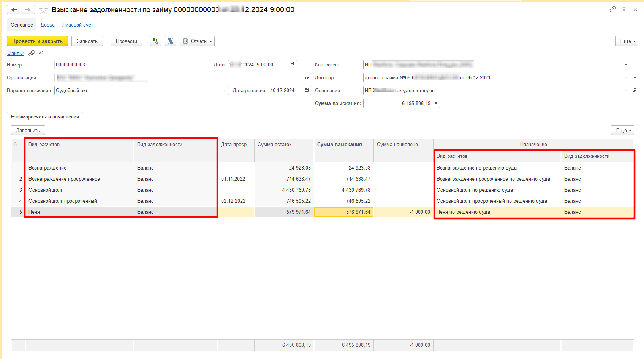Click the edit pencil icon beside Файлы
Image resolution: width=644 pixels, height=359 pixels.
(x=41, y=53)
